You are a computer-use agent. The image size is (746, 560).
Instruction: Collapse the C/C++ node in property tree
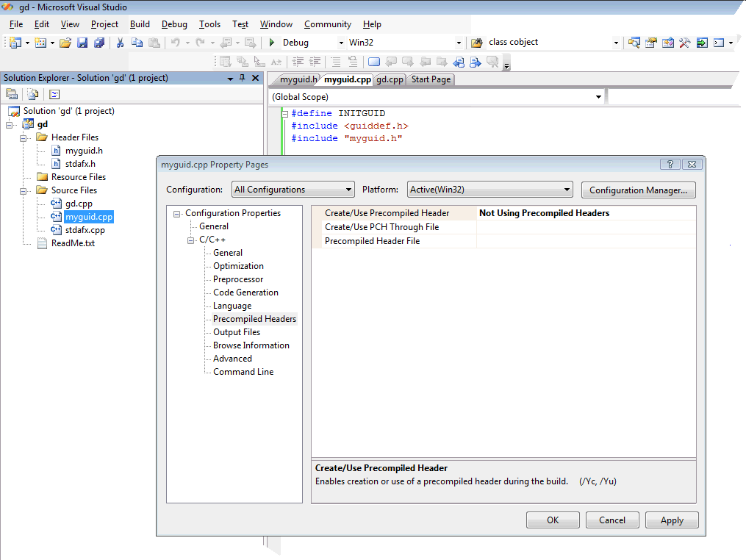pos(191,241)
